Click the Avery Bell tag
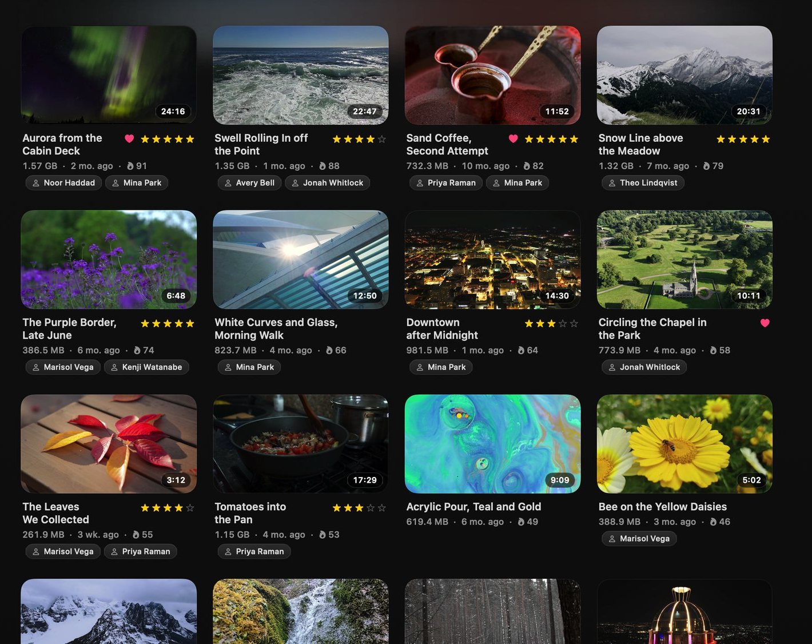Viewport: 812px width, 644px height. 249,183
